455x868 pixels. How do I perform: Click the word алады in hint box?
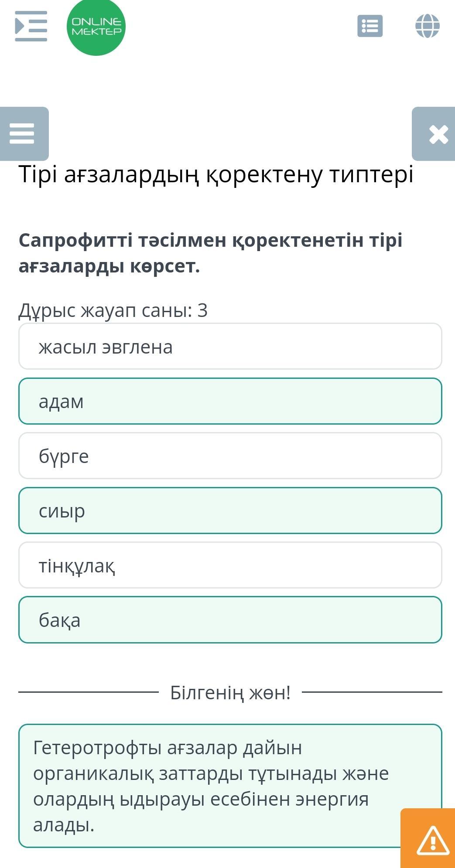click(x=64, y=824)
